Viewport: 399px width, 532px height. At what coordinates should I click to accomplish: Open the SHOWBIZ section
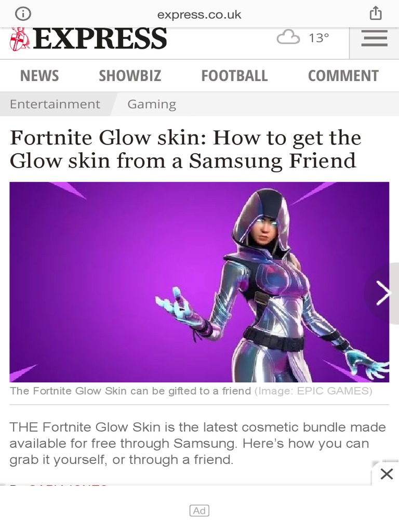pos(130,76)
